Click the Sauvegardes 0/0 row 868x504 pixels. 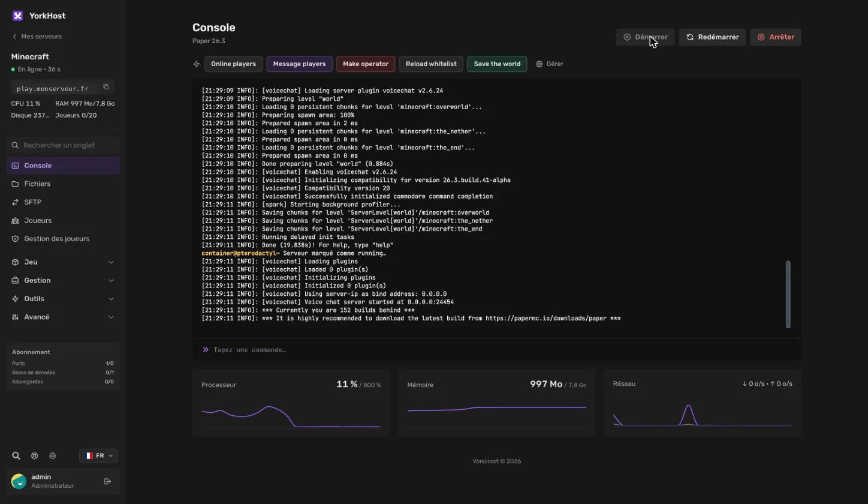(63, 382)
